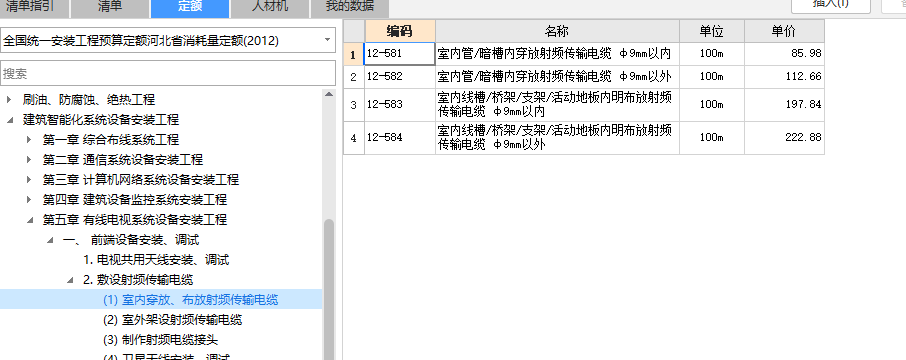The image size is (906, 360).
Task: Click the 单位 column header
Action: click(711, 31)
